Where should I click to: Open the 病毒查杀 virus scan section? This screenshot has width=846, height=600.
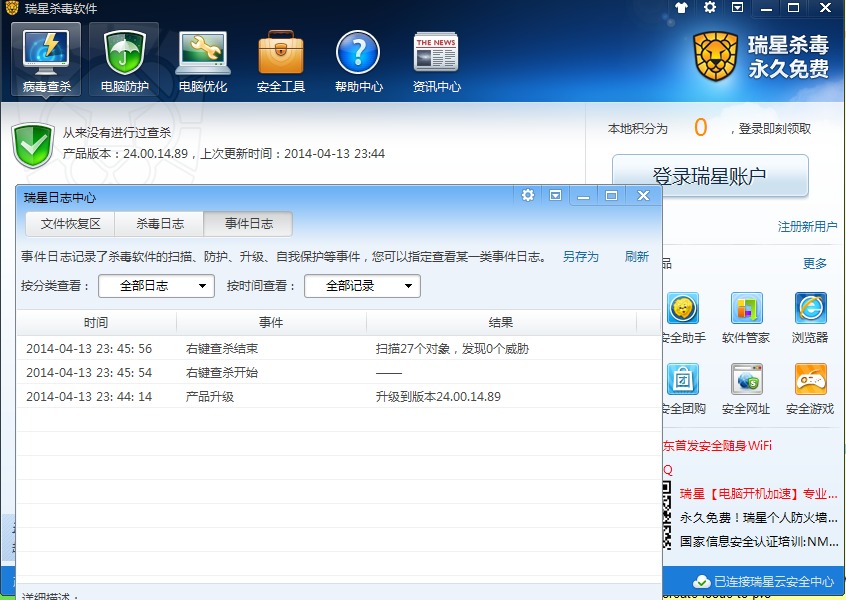(46, 59)
